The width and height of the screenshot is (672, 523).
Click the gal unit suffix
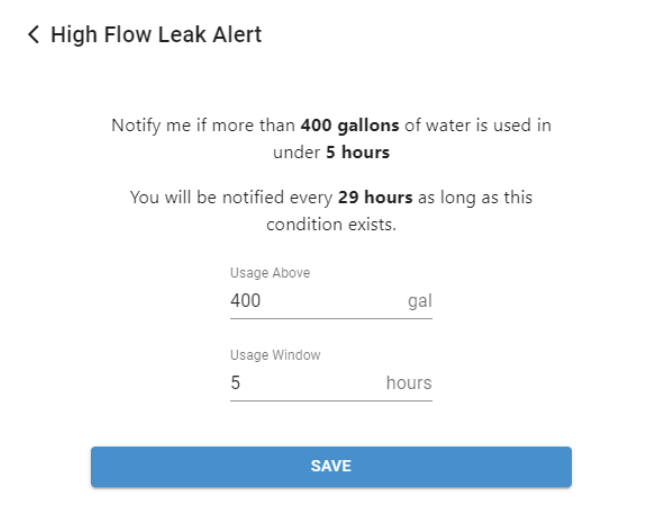[420, 300]
